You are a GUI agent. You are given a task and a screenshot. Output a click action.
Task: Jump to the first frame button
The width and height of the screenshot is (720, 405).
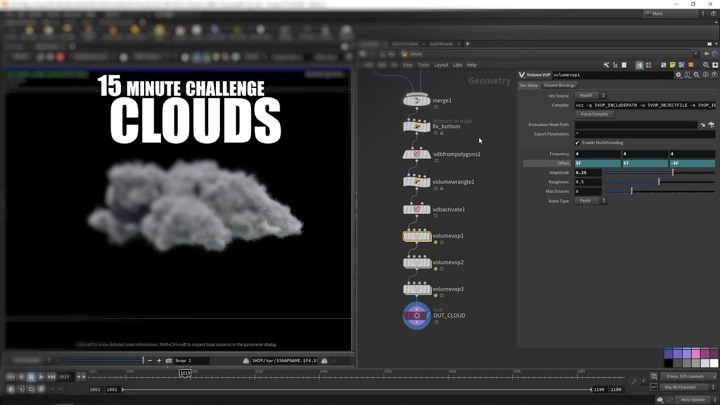(x=11, y=377)
